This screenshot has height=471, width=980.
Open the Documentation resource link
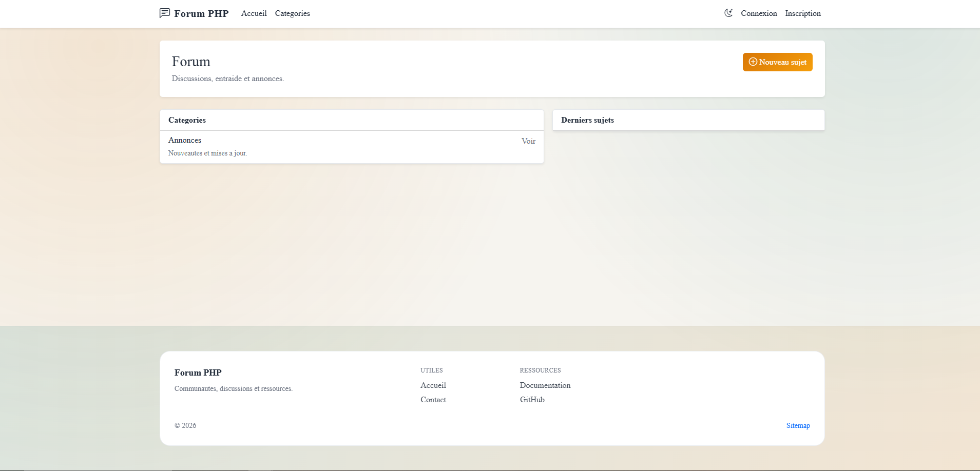[545, 385]
